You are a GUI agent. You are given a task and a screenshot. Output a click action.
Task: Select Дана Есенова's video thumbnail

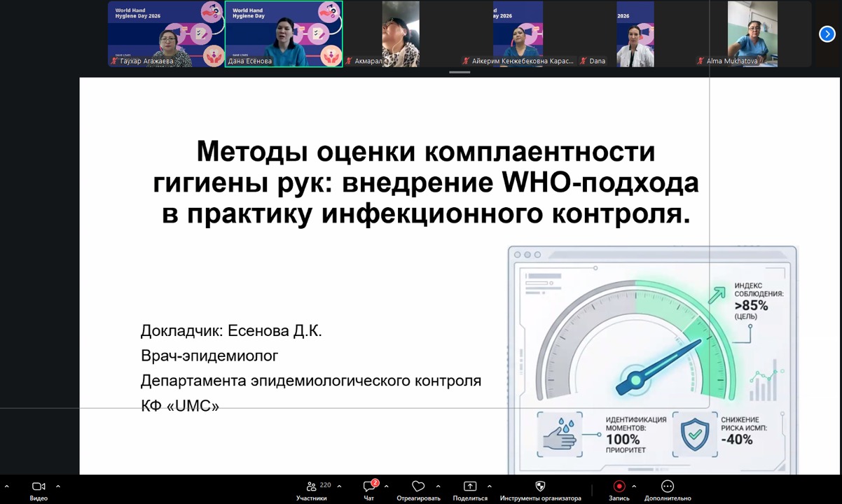[284, 34]
